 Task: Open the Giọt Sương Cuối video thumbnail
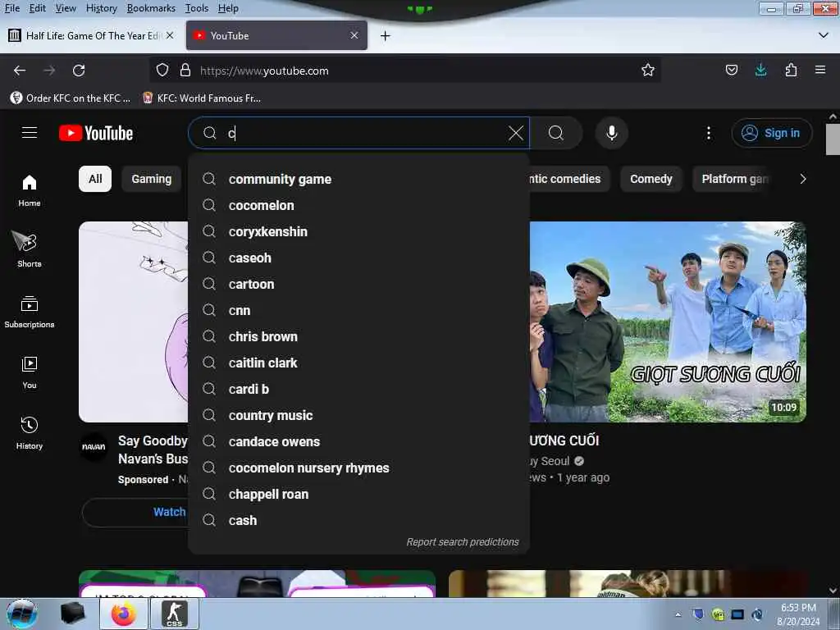pyautogui.click(x=668, y=322)
